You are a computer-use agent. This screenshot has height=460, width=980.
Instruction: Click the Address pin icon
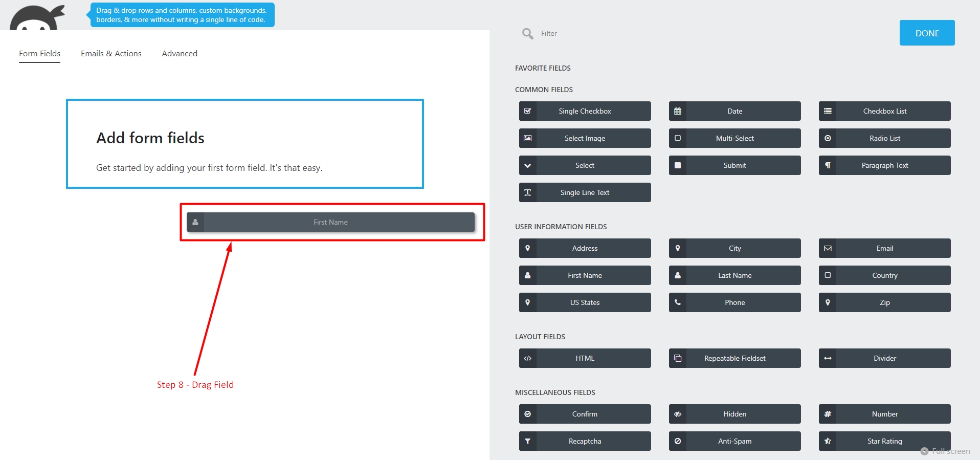[x=527, y=248]
